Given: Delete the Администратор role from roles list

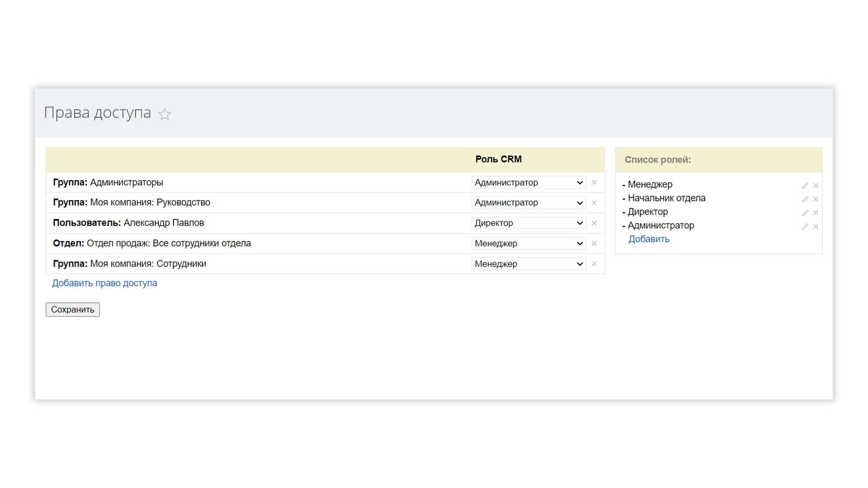Looking at the screenshot, I should pos(816,226).
